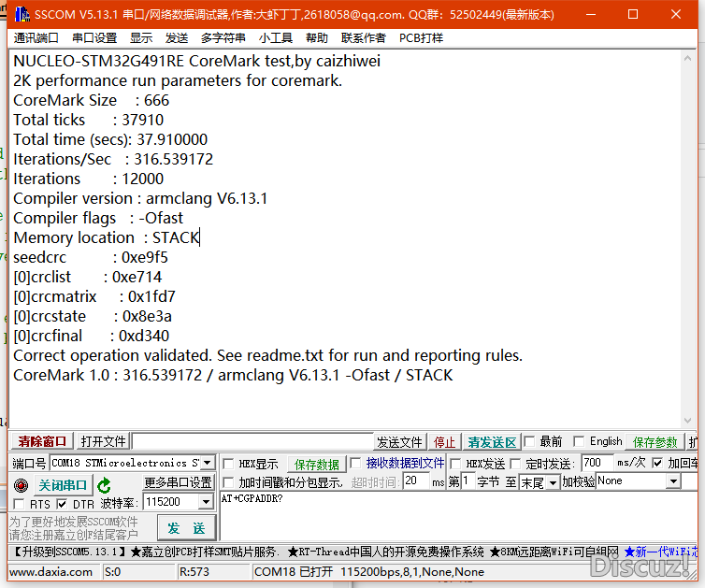705x588 pixels.
Task: Click the 打开文件 button
Action: pyautogui.click(x=103, y=441)
